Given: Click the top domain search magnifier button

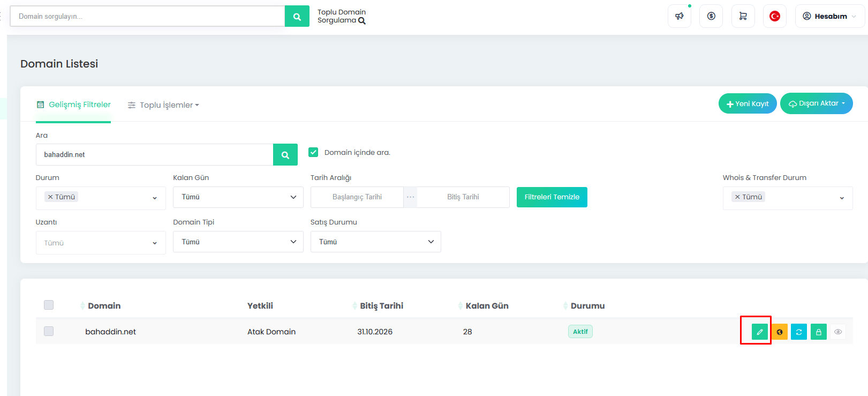Looking at the screenshot, I should point(297,16).
